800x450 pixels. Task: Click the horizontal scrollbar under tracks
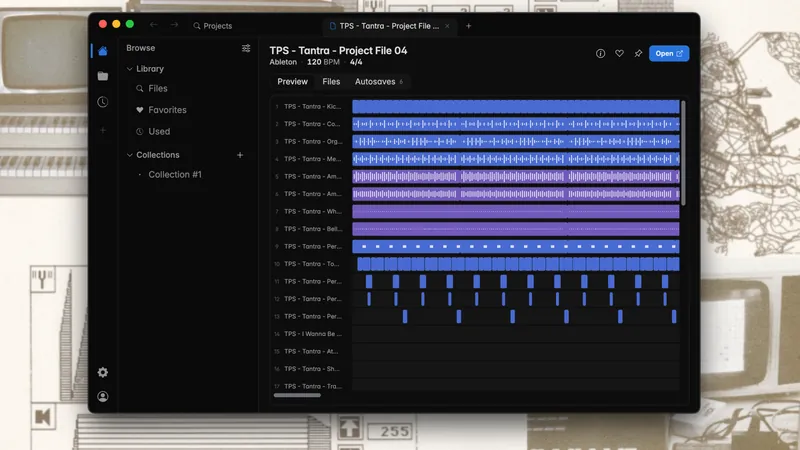[297, 395]
